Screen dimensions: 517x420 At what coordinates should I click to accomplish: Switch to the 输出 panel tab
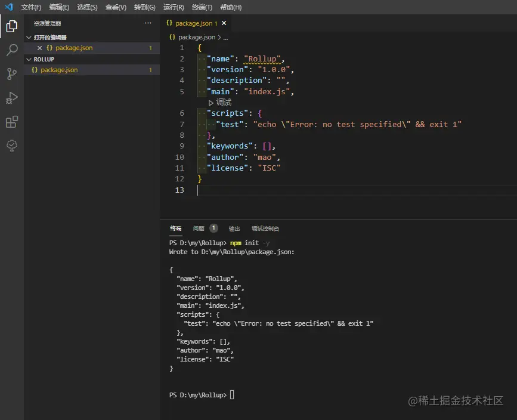click(x=234, y=228)
